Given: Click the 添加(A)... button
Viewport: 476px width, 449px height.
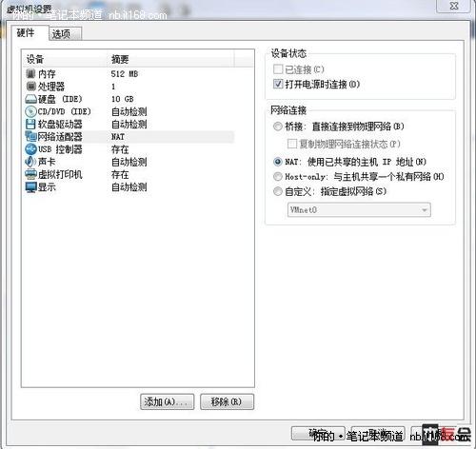Looking at the screenshot, I should coord(167,402).
